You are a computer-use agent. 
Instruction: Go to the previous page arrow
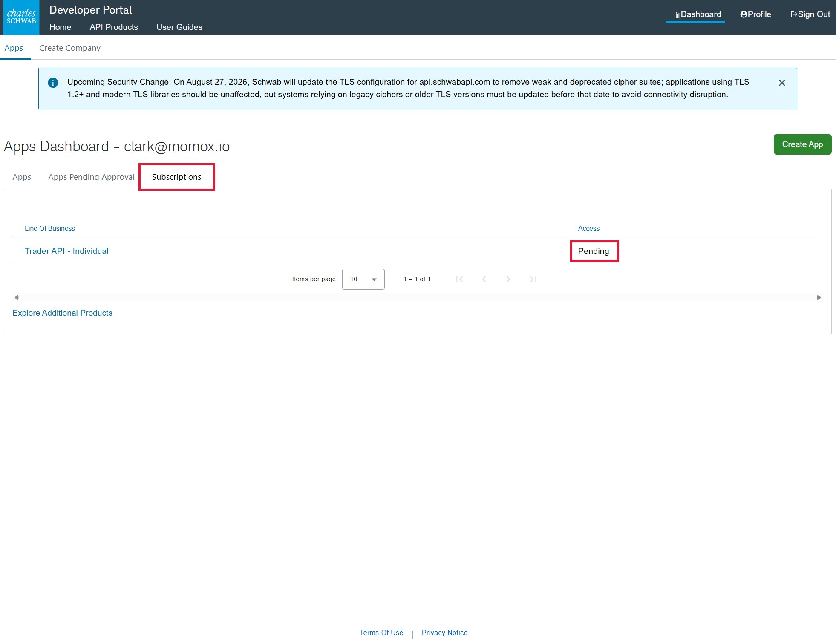pyautogui.click(x=484, y=279)
